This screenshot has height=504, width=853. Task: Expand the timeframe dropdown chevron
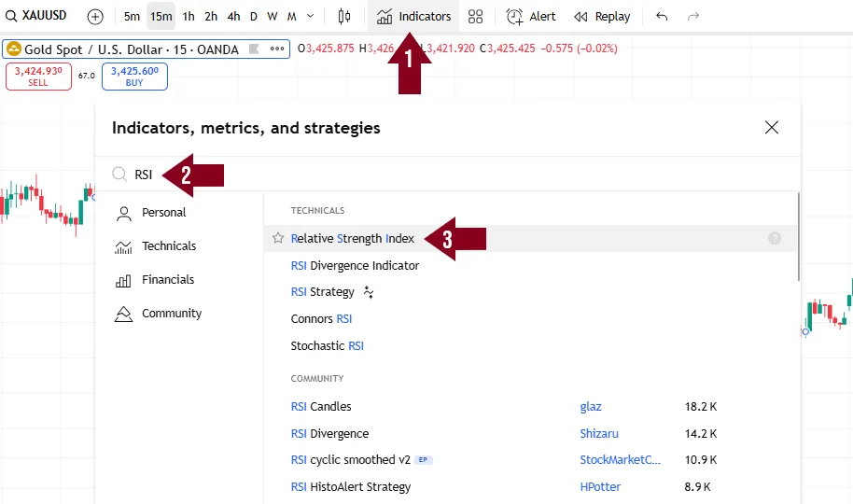pos(311,16)
